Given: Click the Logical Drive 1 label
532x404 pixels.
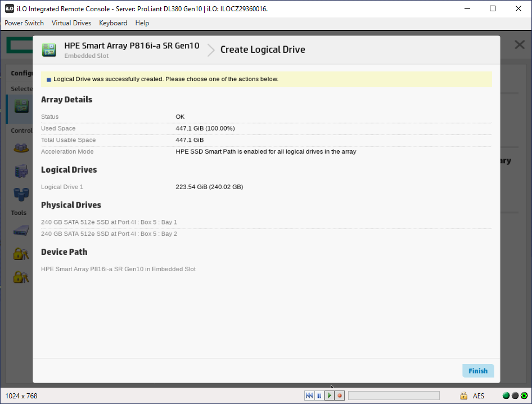Looking at the screenshot, I should click(x=62, y=187).
